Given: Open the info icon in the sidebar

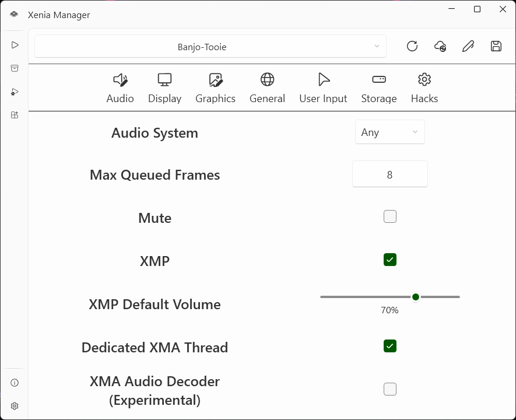Looking at the screenshot, I should (15, 383).
